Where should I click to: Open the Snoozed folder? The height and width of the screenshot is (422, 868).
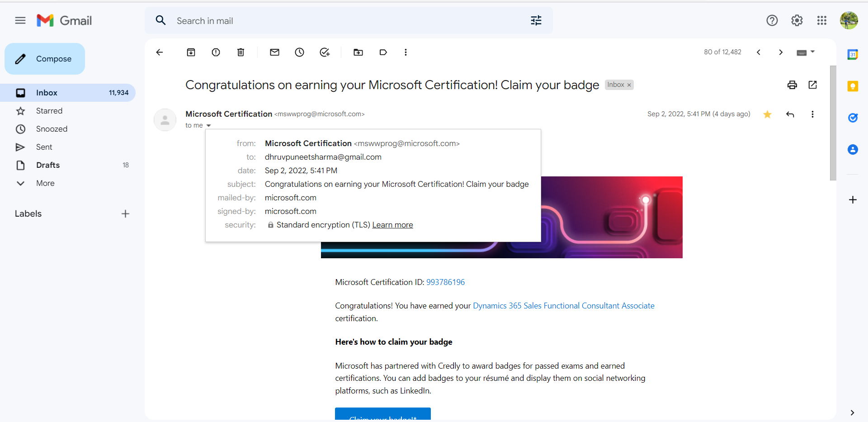(x=68, y=129)
